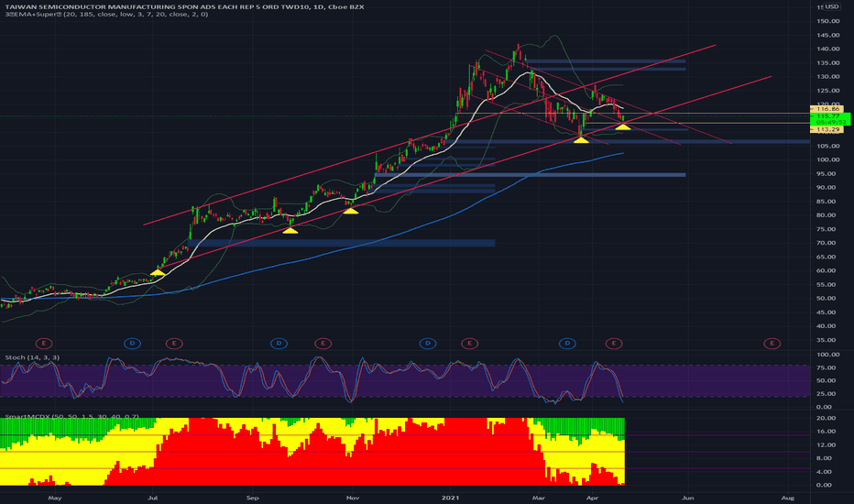
Task: Select the SmartMCDX indicator legend
Action: 71,417
